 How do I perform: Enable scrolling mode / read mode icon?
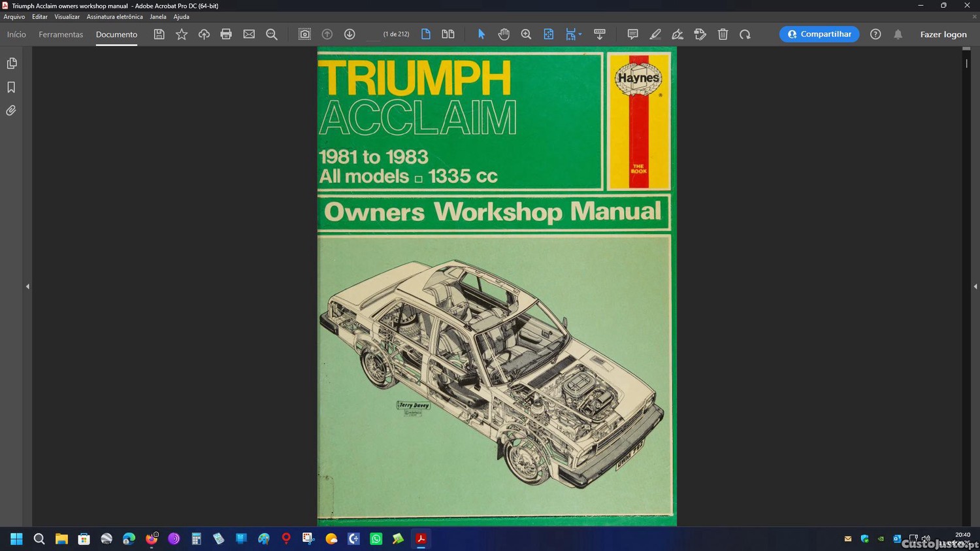(600, 34)
